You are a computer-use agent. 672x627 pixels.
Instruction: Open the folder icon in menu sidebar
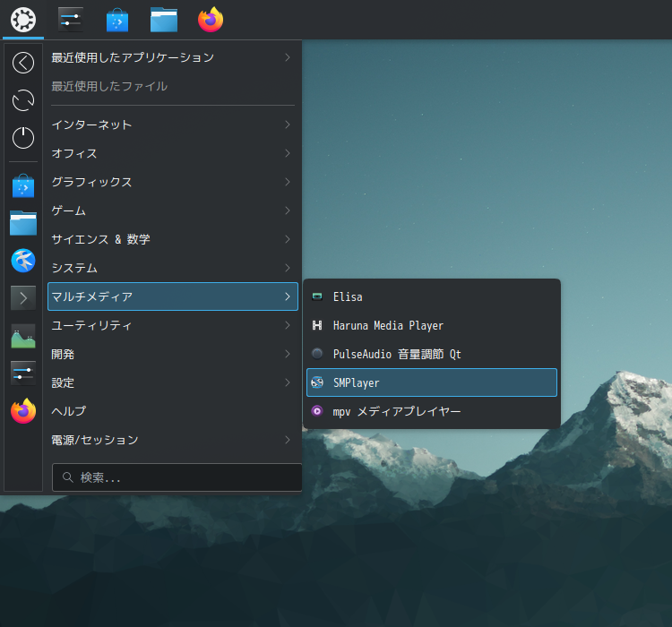click(23, 223)
